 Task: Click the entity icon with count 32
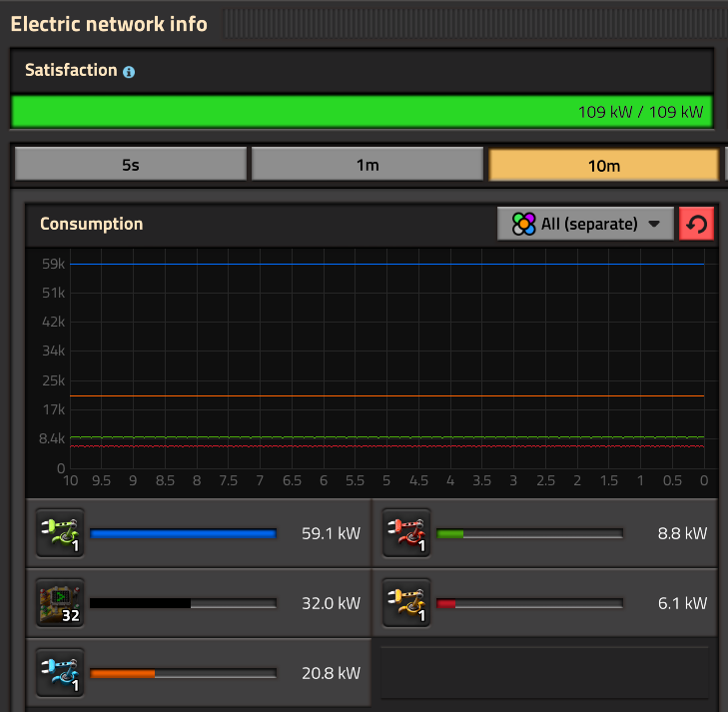click(x=60, y=602)
